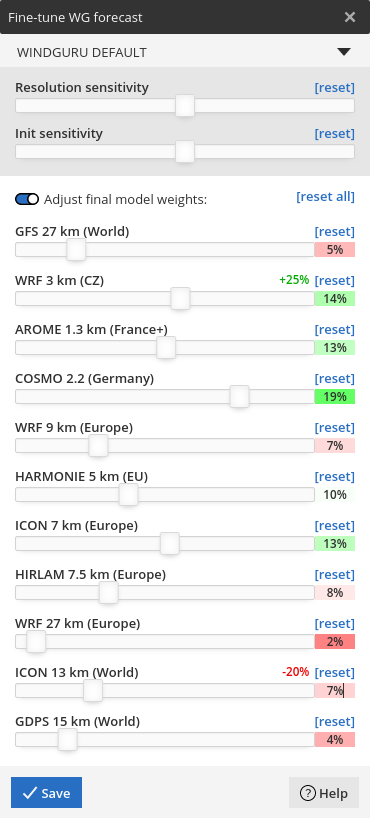
Task: Click the COSMO 2.2 (Germany) slider handle
Action: pyautogui.click(x=240, y=397)
